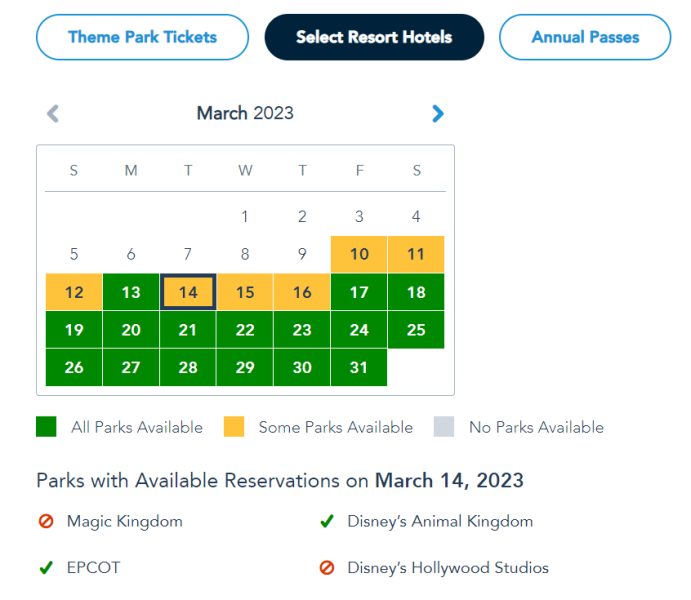Viewport: 691px width, 600px height.
Task: Select March 12 date cell
Action: (74, 292)
